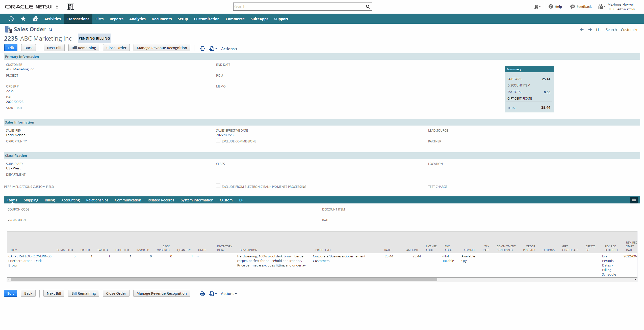644x330 pixels.
Task: Open the Support menu
Action: point(281,19)
